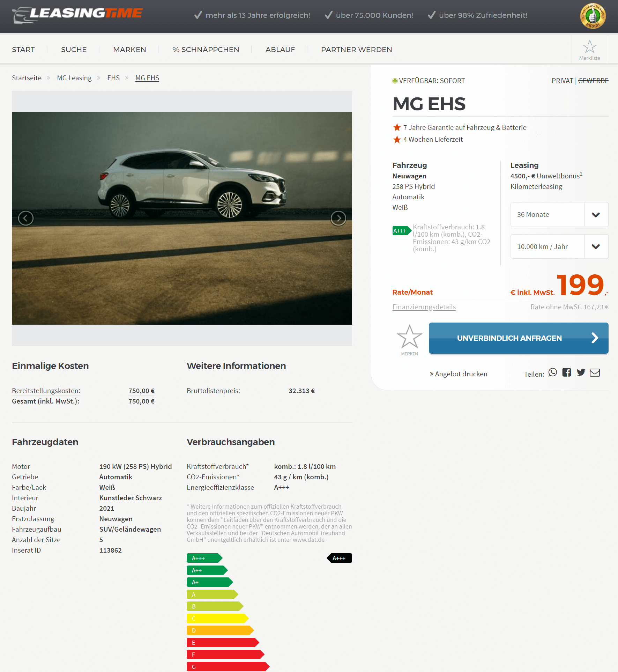Open the % SCHNÄPPCHEN menu item
Image resolution: width=618 pixels, height=672 pixels.
click(206, 50)
